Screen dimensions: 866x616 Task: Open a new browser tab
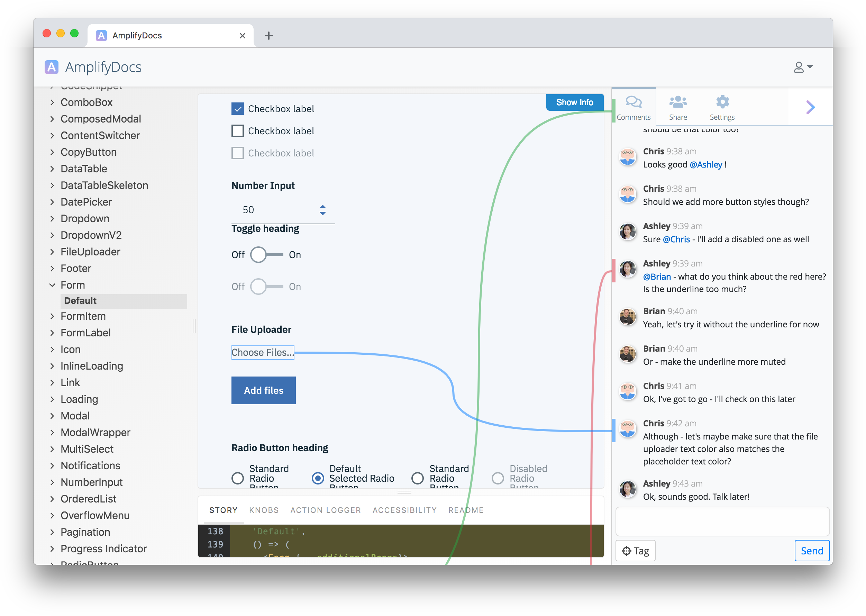click(x=268, y=36)
